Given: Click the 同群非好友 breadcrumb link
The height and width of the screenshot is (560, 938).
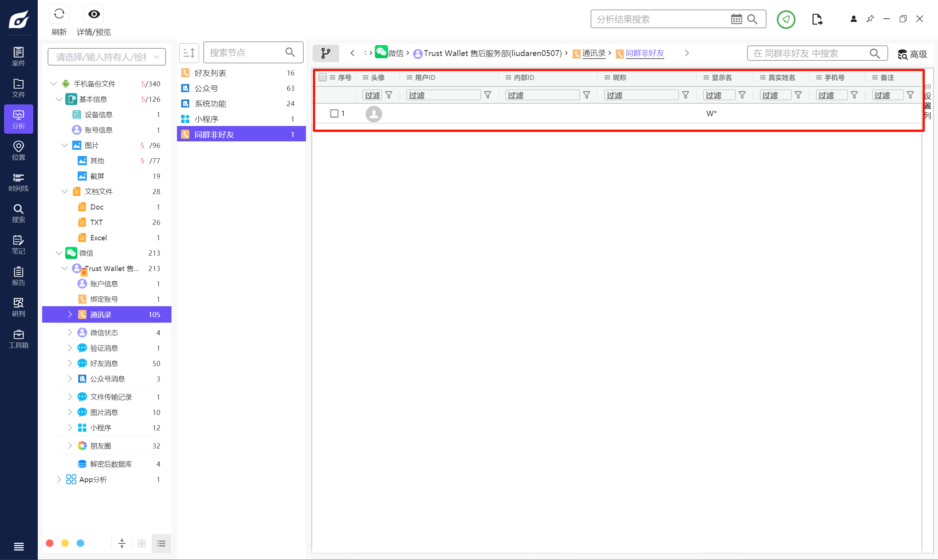Looking at the screenshot, I should 645,53.
